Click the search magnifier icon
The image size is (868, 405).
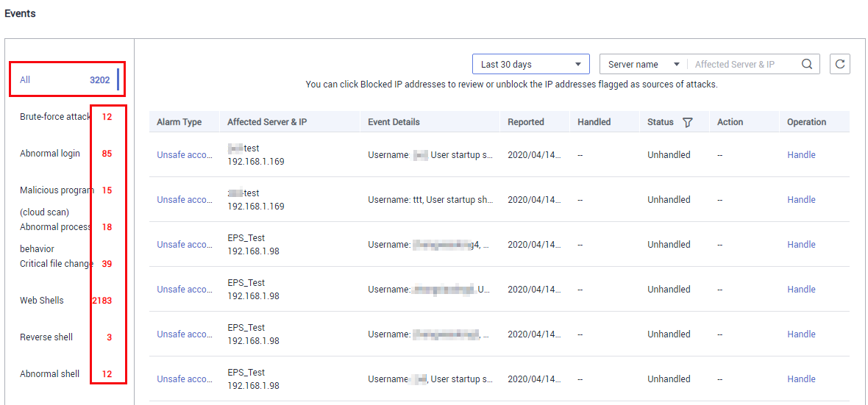tap(807, 64)
